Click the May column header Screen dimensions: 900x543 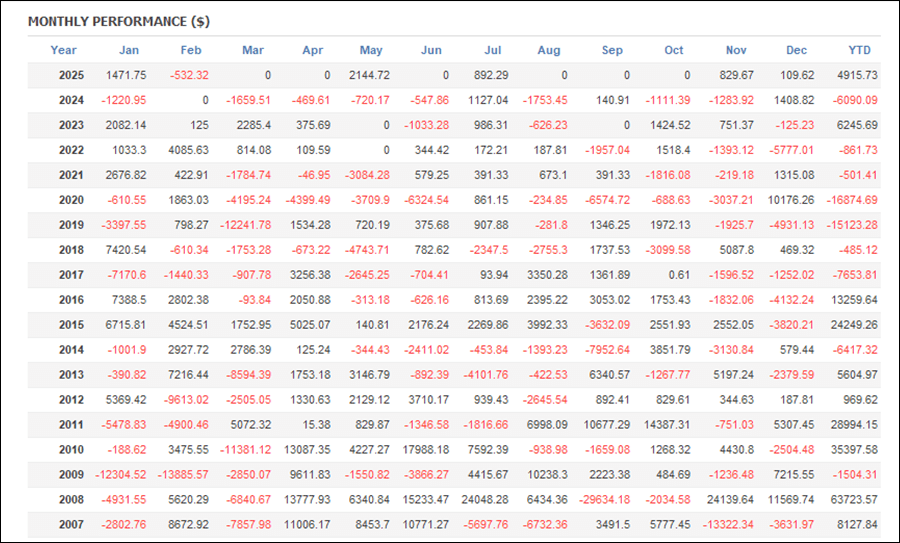click(371, 50)
